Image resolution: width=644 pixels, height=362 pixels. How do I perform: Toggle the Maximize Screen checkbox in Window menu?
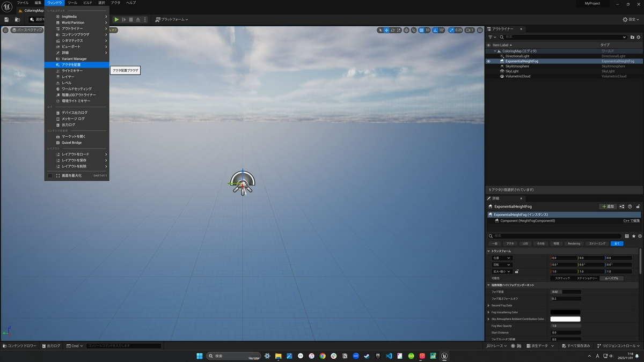[50, 175]
